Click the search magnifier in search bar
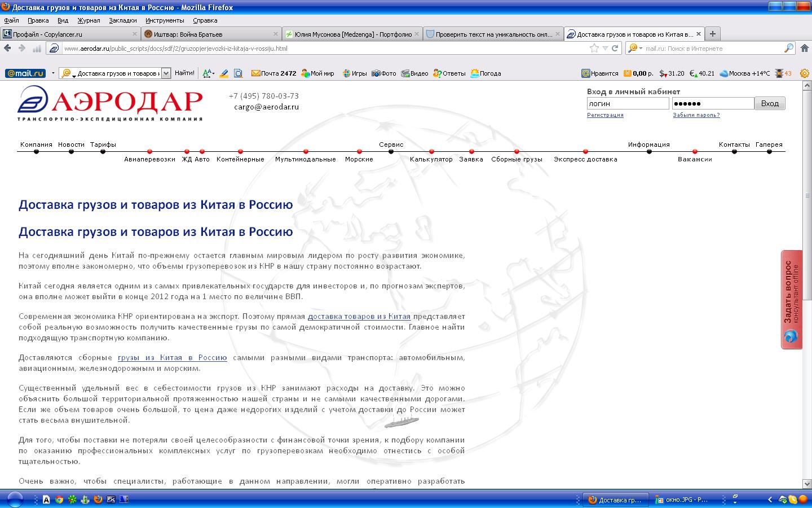This screenshot has height=508, width=812. [789, 48]
